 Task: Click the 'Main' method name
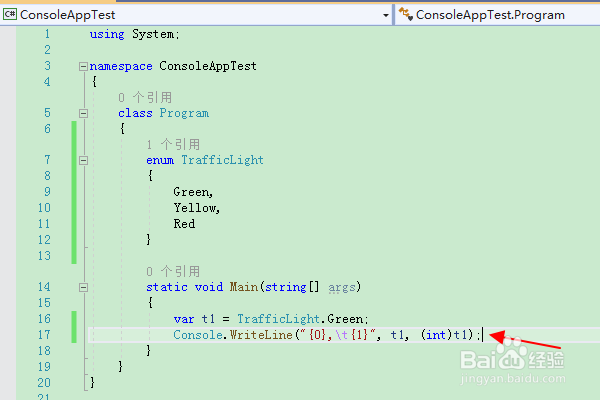(244, 287)
